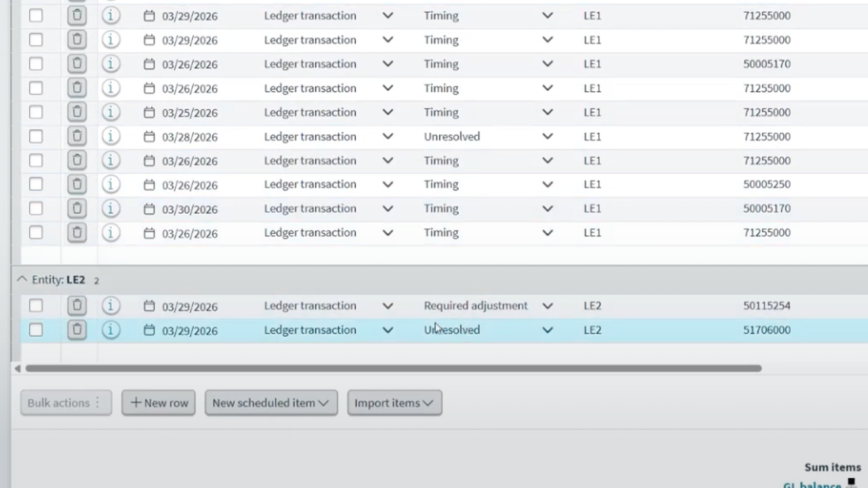The width and height of the screenshot is (868, 488).
Task: Open status dropdown on the 51706000 row
Action: click(547, 330)
